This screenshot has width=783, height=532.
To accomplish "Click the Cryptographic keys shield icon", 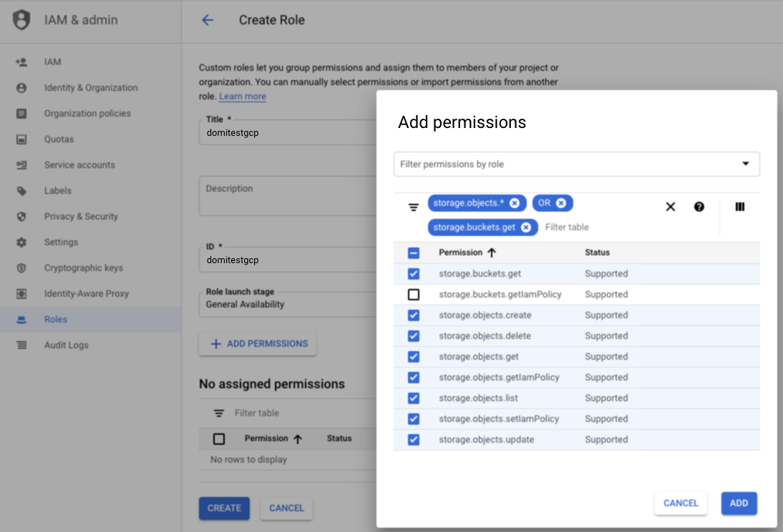I will tap(21, 268).
